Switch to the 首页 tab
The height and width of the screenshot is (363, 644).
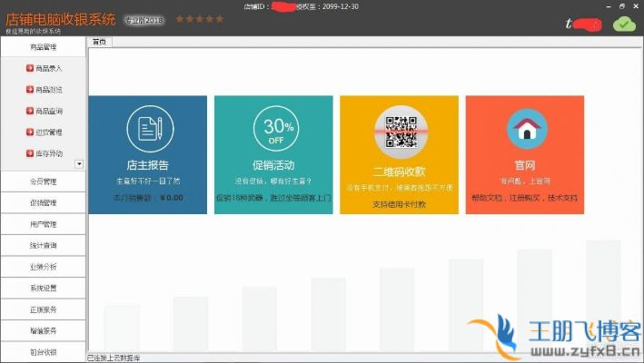[x=99, y=42]
